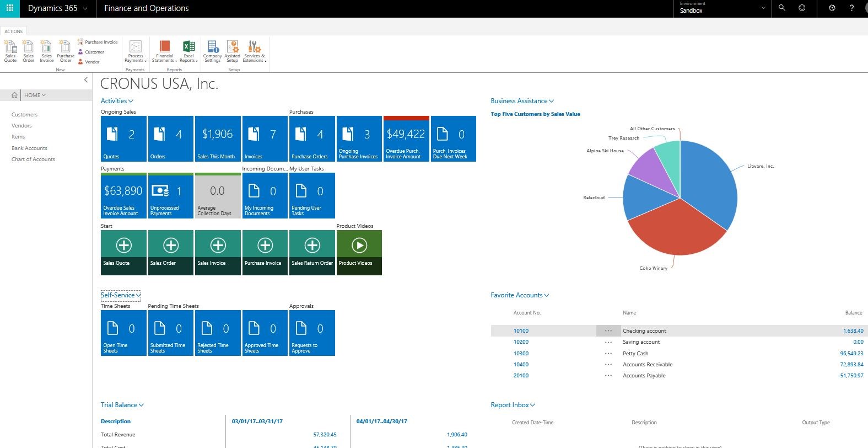Open the app launcher waffle icon
The height and width of the screenshot is (448, 868).
click(x=9, y=8)
